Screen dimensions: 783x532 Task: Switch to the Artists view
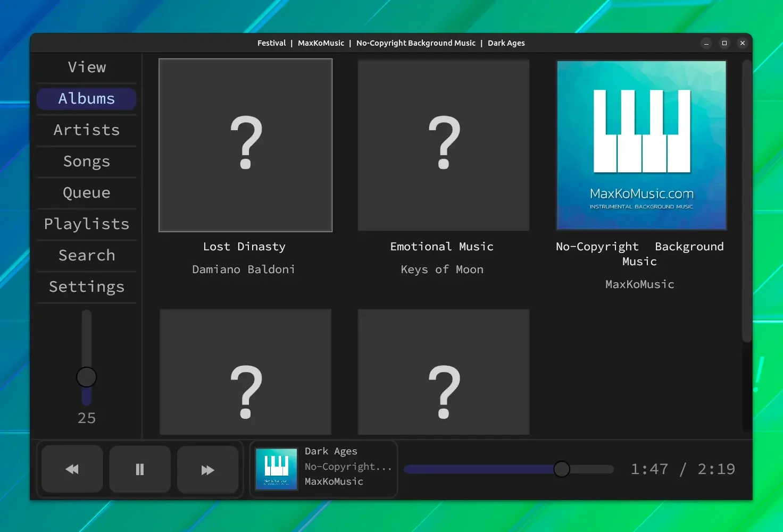coord(87,130)
